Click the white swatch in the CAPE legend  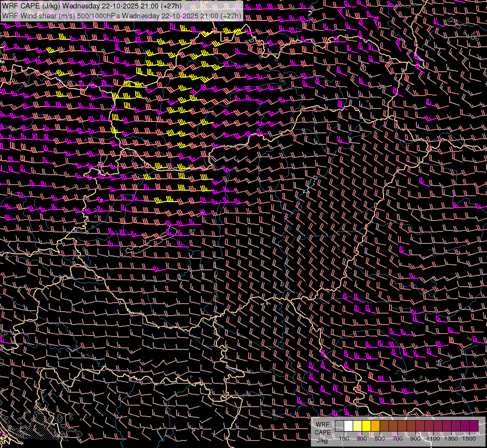tap(348, 426)
